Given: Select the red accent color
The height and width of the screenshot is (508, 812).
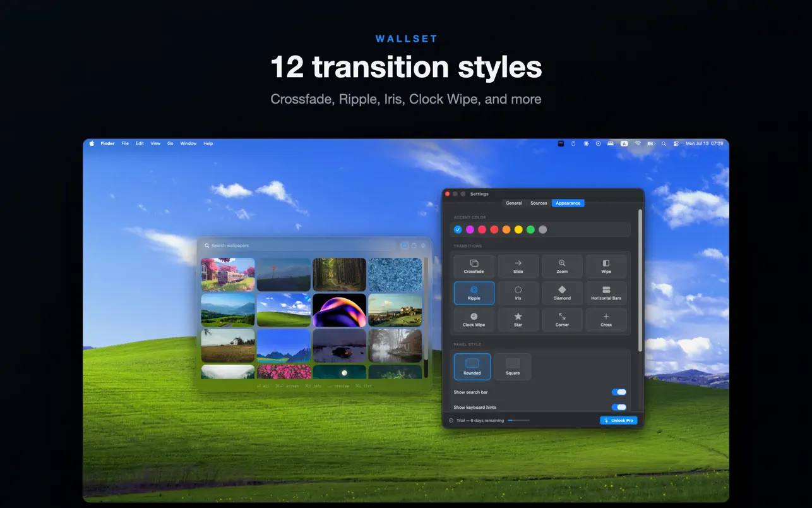Looking at the screenshot, I should coord(494,229).
